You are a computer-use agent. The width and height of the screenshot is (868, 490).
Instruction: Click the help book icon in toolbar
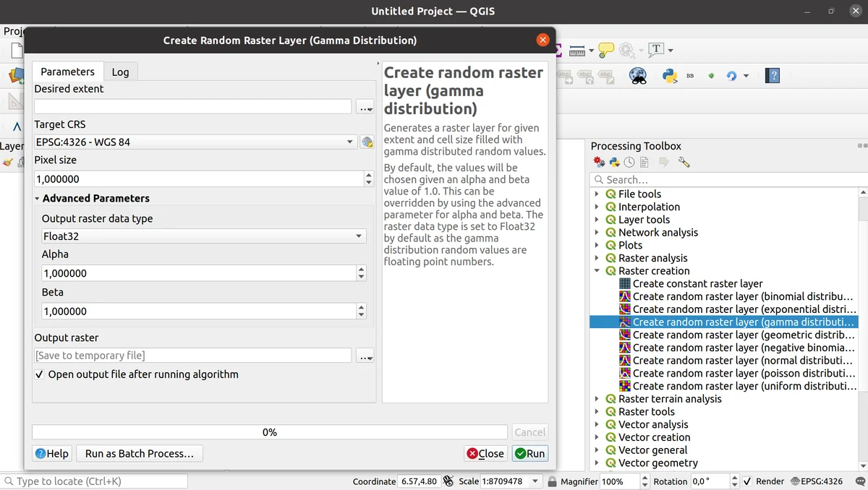pos(773,75)
